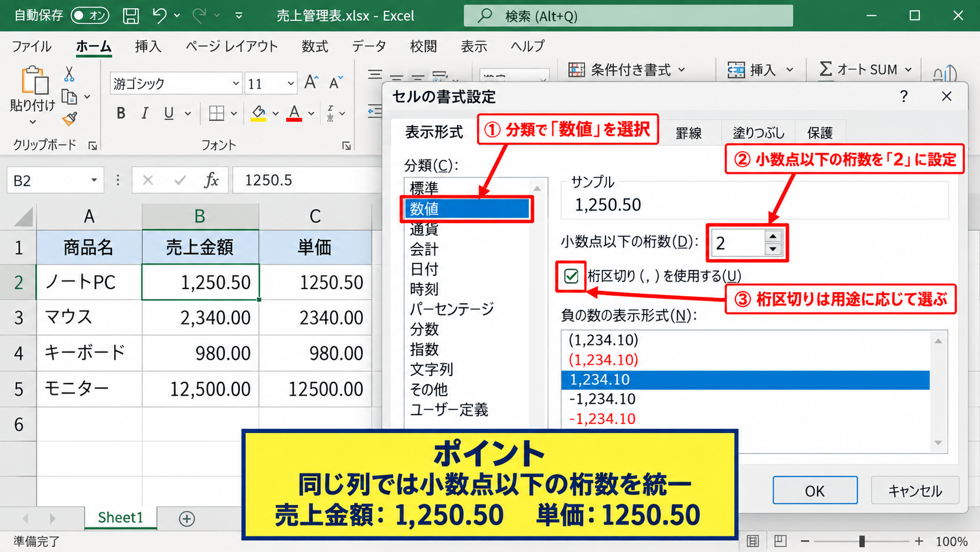Screen dimensions: 980x552
Task: Increase font size with large A
Action: [x=311, y=83]
